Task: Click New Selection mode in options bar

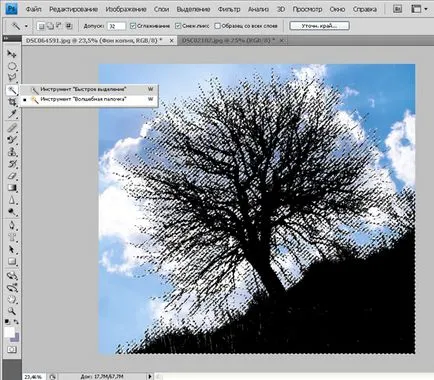Action: coord(41,26)
